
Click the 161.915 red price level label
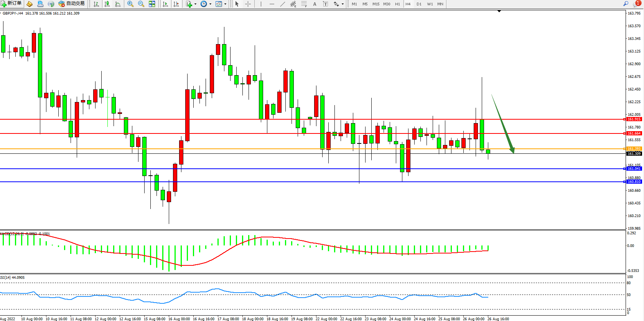pyautogui.click(x=634, y=119)
